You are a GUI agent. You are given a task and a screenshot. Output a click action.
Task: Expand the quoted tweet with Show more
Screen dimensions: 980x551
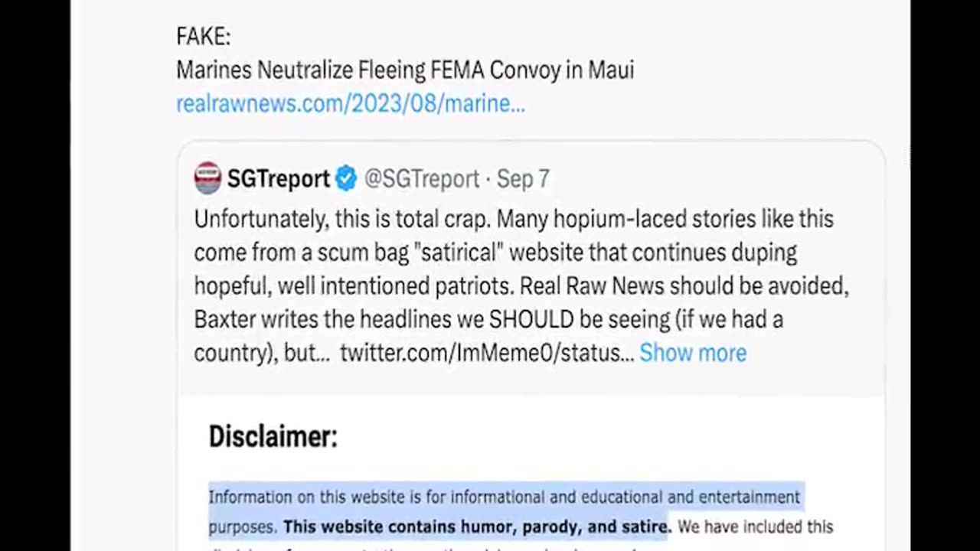click(693, 353)
